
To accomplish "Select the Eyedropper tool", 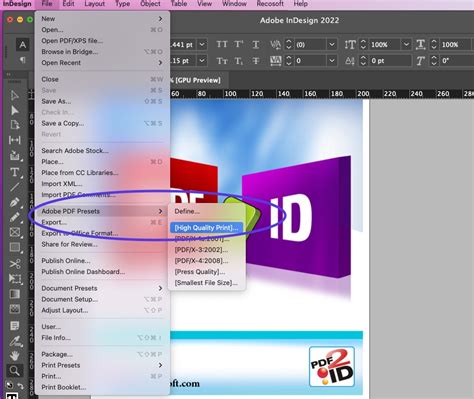I will point(14,341).
